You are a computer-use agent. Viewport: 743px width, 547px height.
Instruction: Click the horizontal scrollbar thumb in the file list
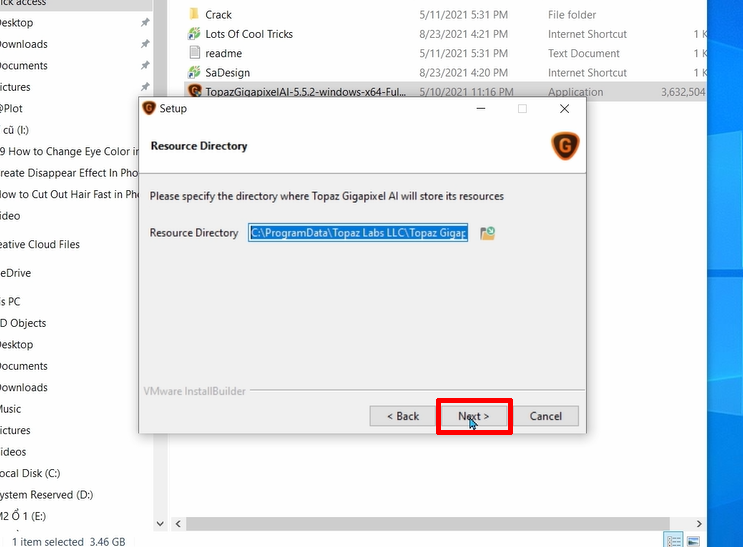pos(428,524)
